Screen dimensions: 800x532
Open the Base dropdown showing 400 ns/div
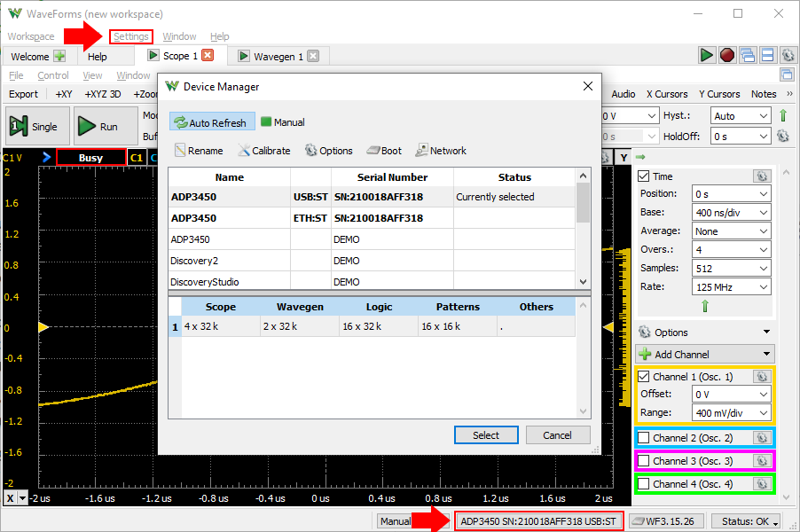(731, 213)
